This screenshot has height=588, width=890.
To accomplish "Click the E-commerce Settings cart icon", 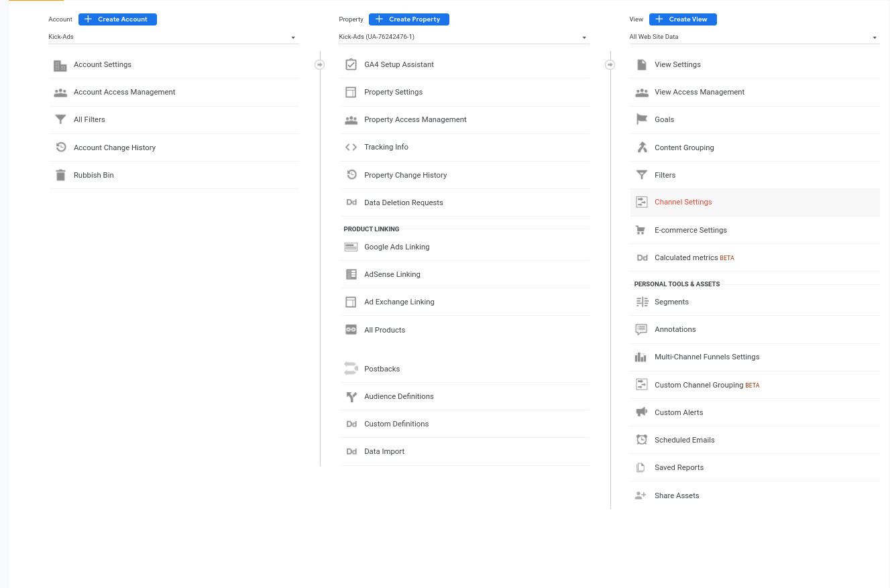I will [x=641, y=230].
